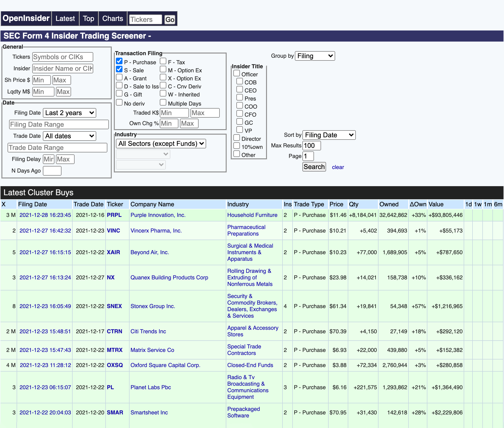The image size is (504, 428).
Task: Click the Page number field
Action: (308, 156)
